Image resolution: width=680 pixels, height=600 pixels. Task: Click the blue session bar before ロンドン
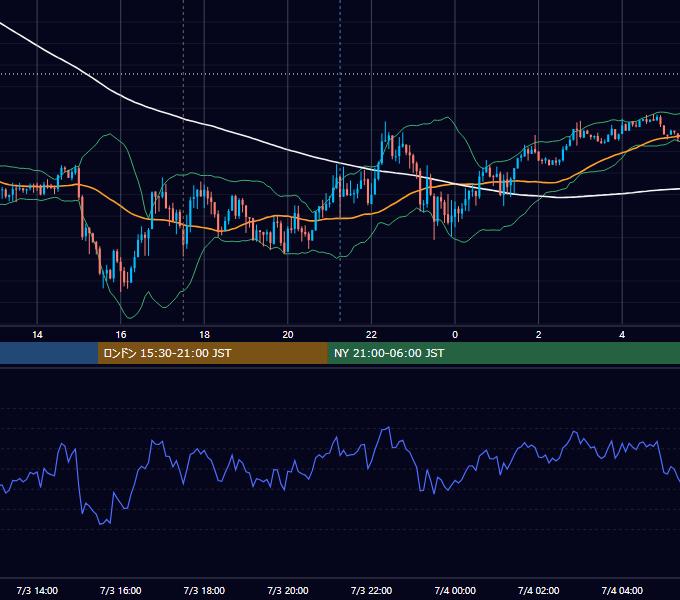[49, 353]
